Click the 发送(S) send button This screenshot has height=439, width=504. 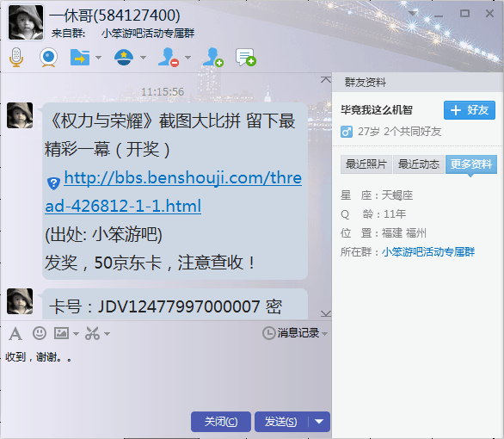pyautogui.click(x=281, y=422)
